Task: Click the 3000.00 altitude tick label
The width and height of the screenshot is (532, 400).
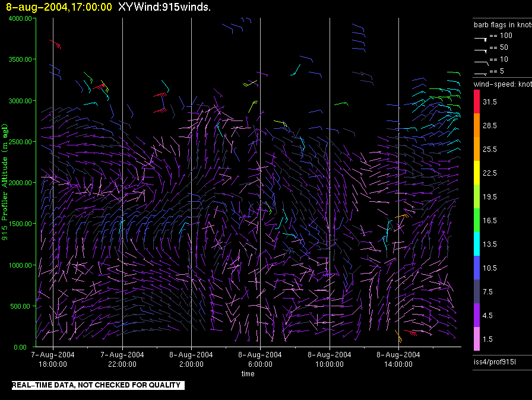Action: pos(20,101)
